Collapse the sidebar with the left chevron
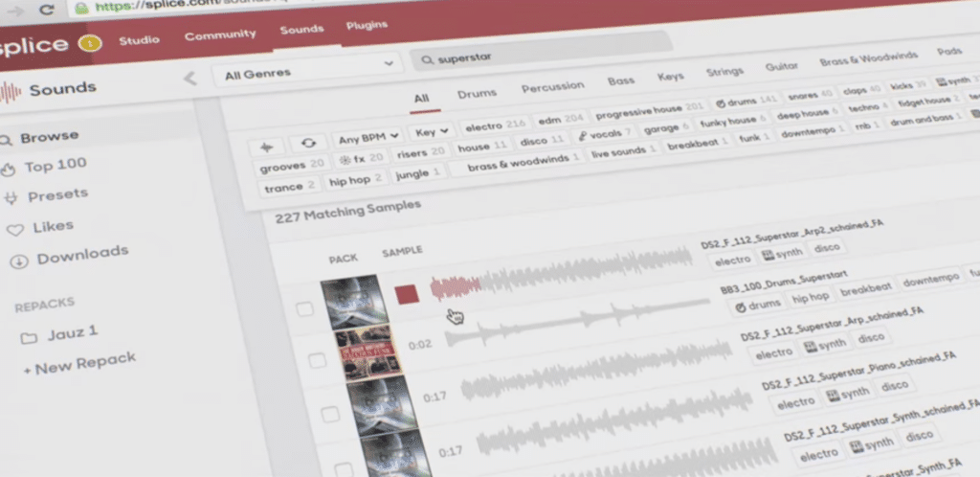980x477 pixels. coord(190,79)
